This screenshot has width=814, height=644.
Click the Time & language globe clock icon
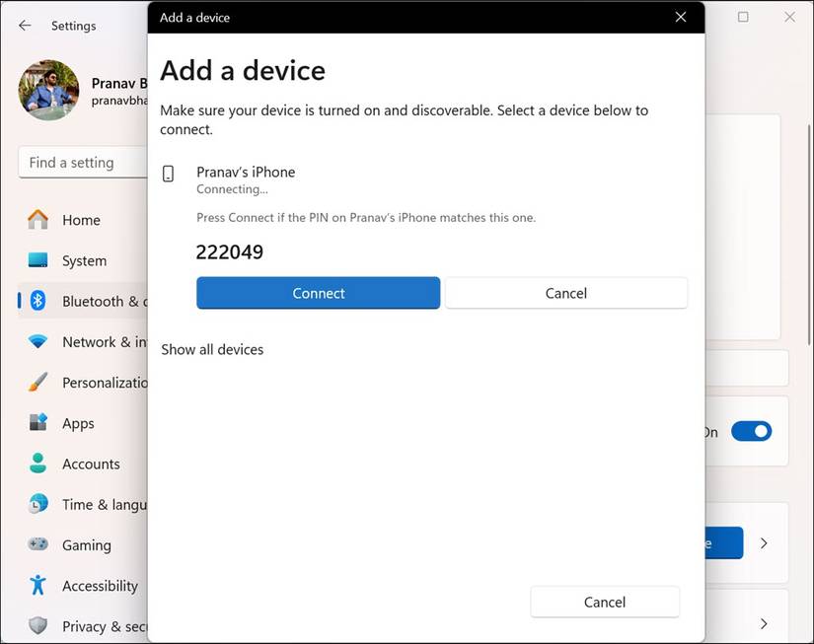[37, 503]
